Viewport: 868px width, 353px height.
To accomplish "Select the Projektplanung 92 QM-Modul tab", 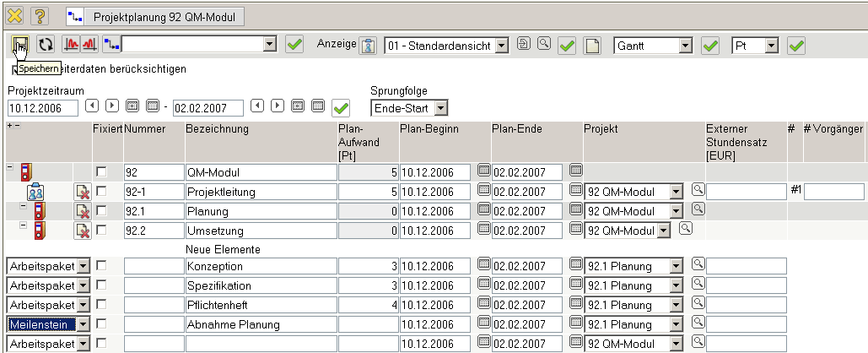I will (155, 16).
